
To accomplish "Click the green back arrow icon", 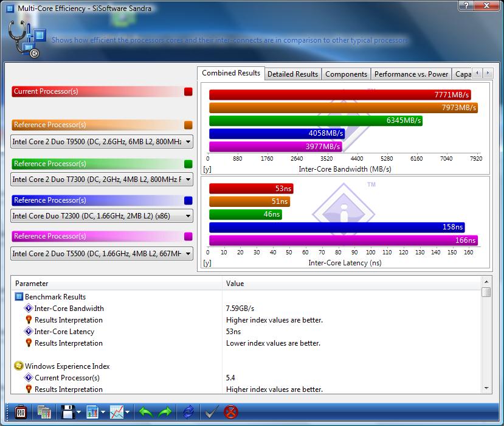I will [146, 412].
